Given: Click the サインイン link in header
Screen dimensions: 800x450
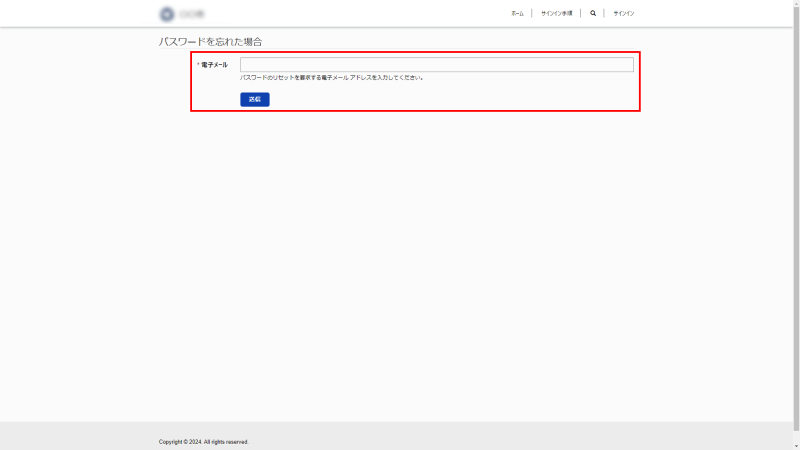Looking at the screenshot, I should pos(624,14).
